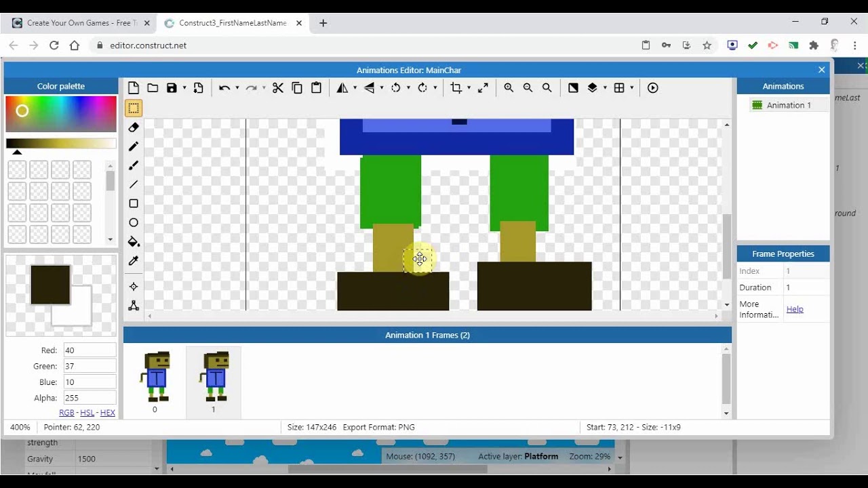
Task: Reload the browser page
Action: tap(54, 45)
